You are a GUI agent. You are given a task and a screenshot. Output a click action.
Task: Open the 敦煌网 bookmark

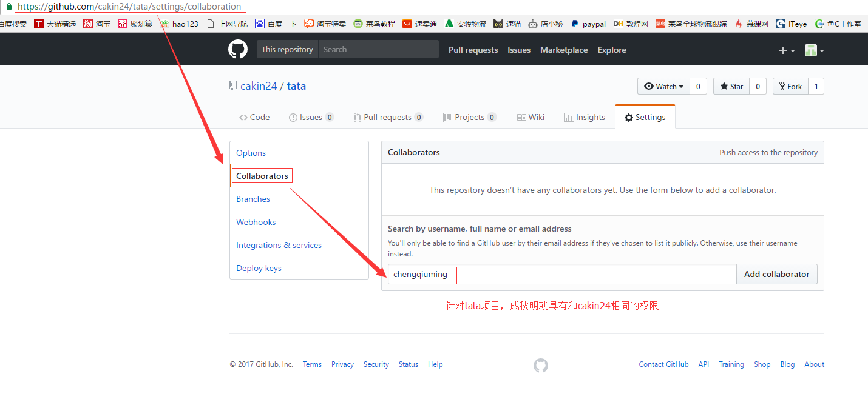click(631, 24)
